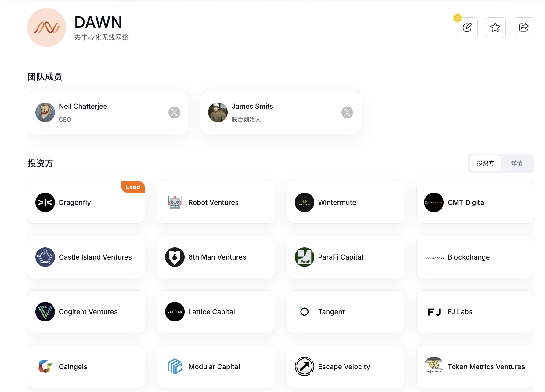Click James Smits' name
Screen dimensions: 545x392
coord(252,106)
